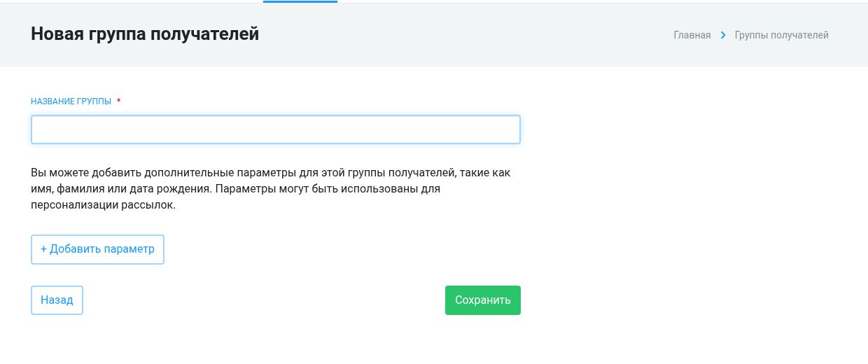
Task: Open the 'Группы получателей' breadcrumb link
Action: [x=782, y=35]
